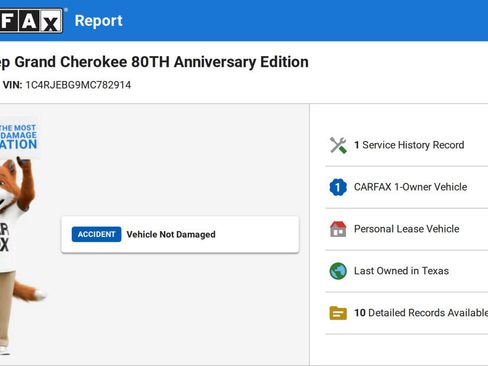Click the blue 1-Owner badge icon

click(338, 187)
